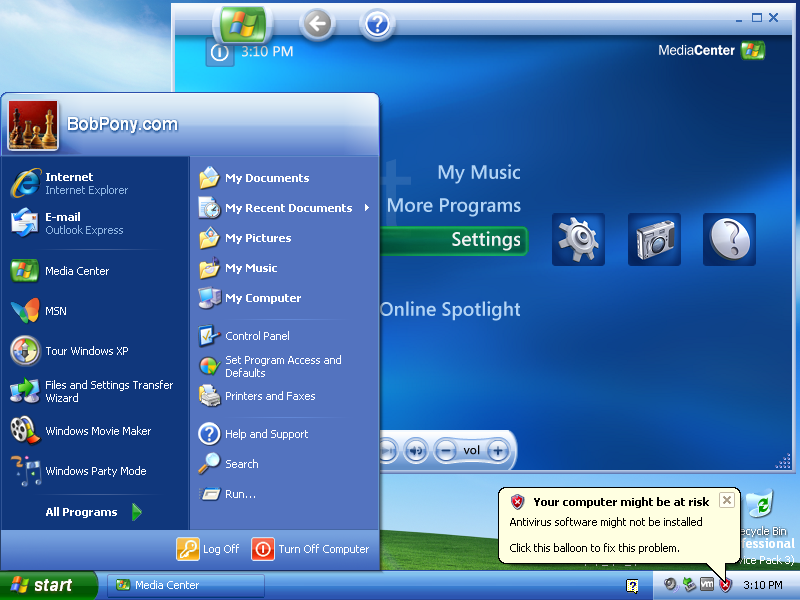Screen dimensions: 800x600
Task: Select the Media Center taskbar button
Action: (x=186, y=585)
